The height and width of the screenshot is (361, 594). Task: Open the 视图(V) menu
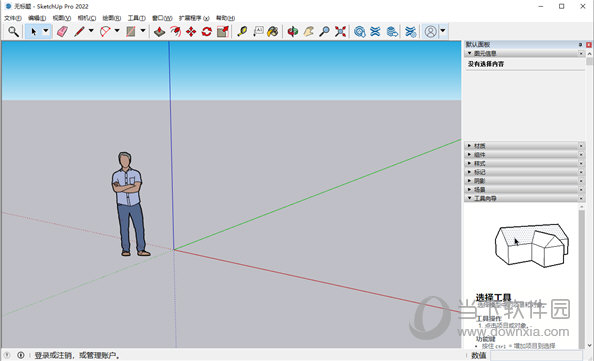click(61, 18)
